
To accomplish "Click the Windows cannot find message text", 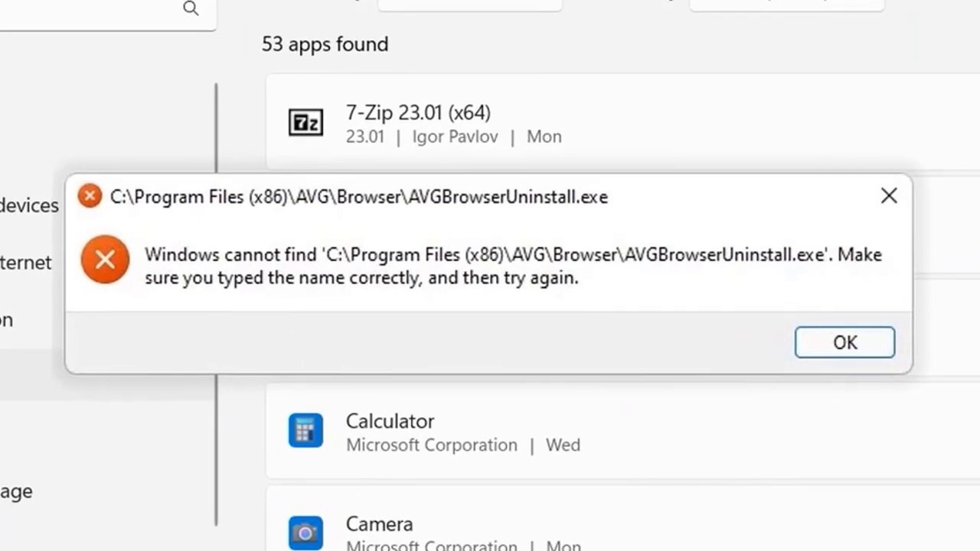I will pos(513,266).
